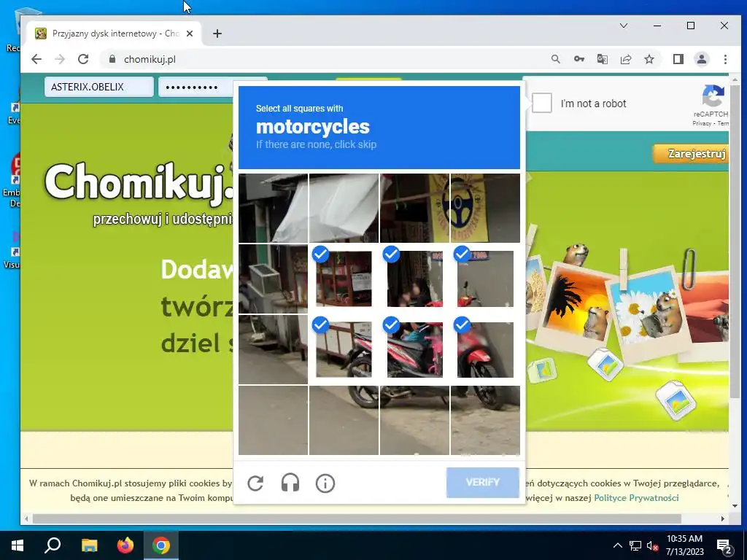Reload a new captcha challenge
The width and height of the screenshot is (747, 560).
coord(255,483)
